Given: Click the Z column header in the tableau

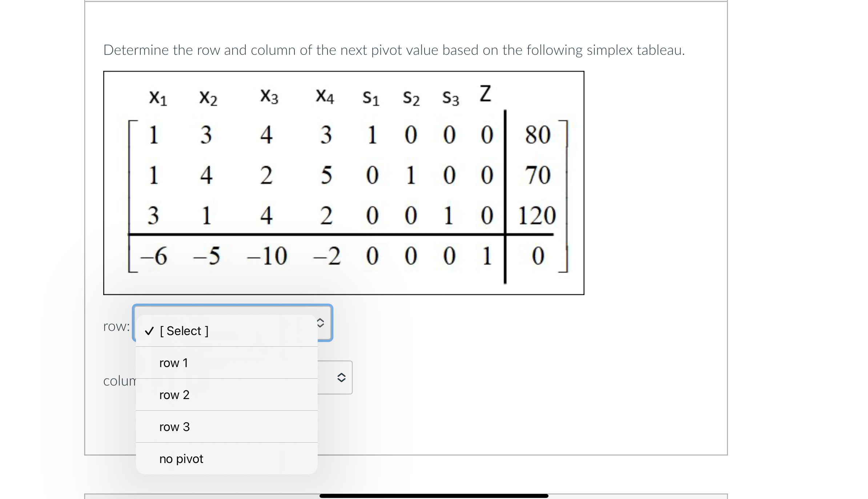Looking at the screenshot, I should click(x=484, y=95).
